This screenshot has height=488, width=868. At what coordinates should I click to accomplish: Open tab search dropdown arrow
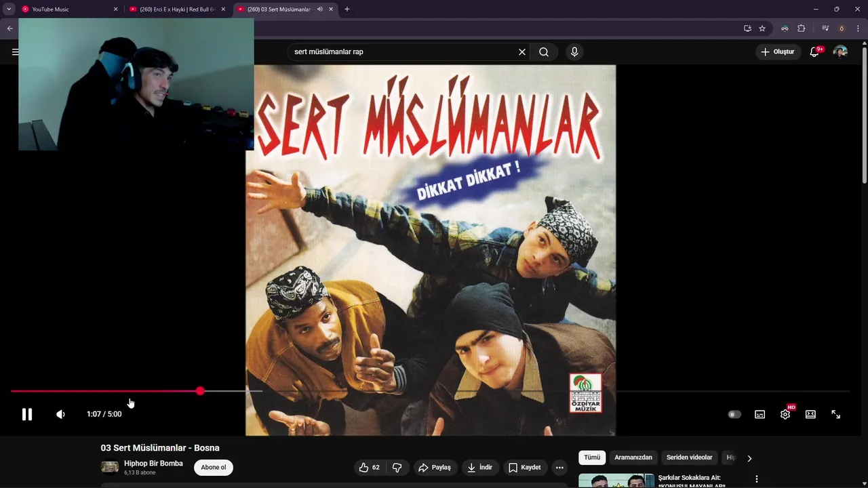pos(9,9)
